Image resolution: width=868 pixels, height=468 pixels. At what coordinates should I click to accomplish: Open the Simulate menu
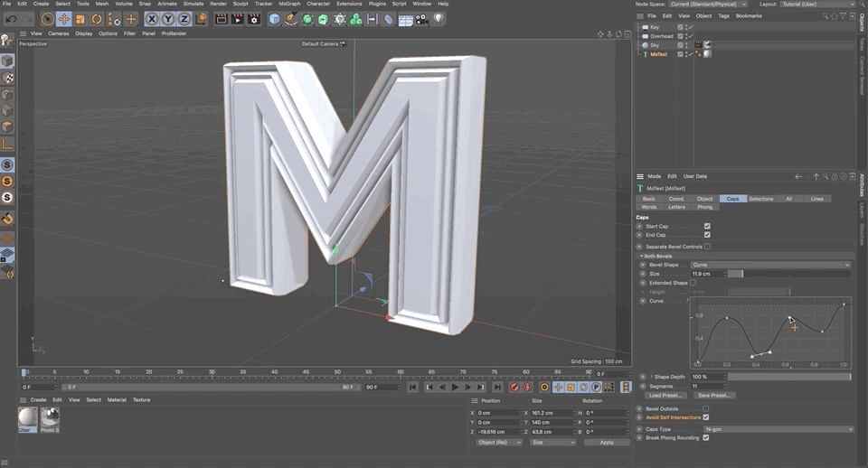pos(193,4)
